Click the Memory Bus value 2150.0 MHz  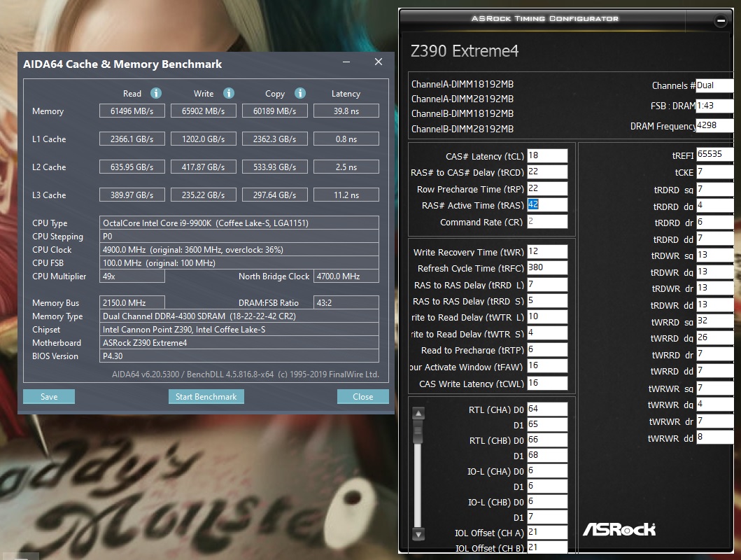click(132, 302)
